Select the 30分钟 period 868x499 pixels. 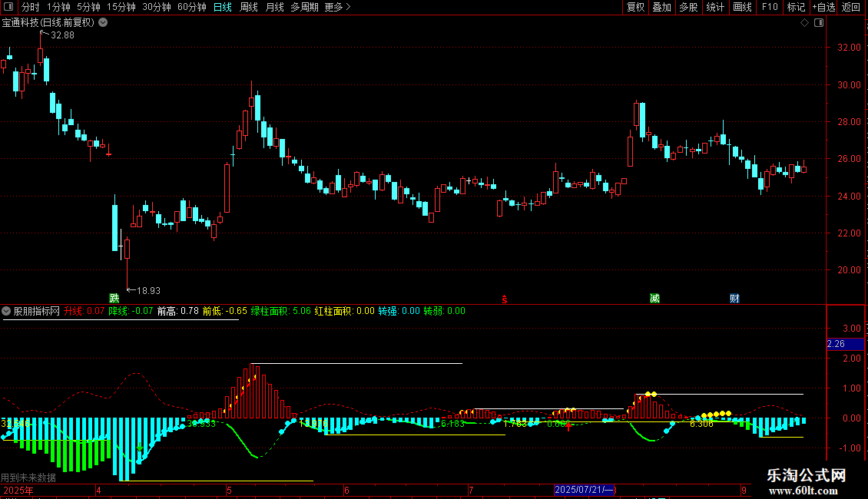click(x=157, y=7)
